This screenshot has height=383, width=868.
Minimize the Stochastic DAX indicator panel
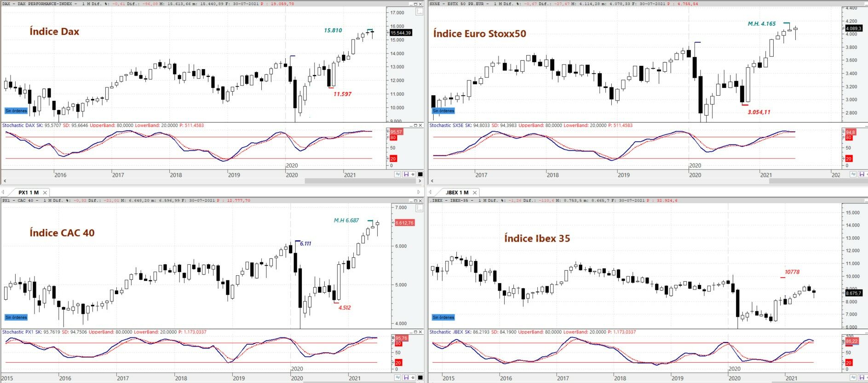[x=411, y=125]
